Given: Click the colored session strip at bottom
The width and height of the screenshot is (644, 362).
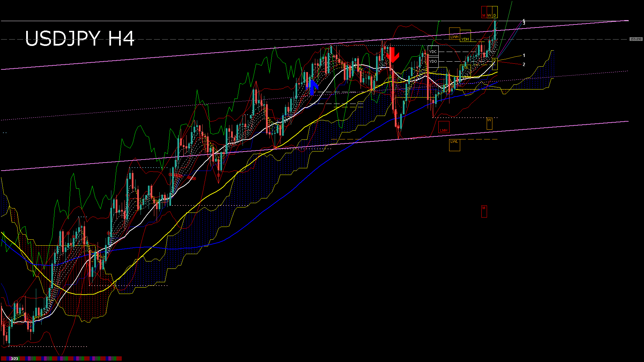Looking at the screenshot, I should pyautogui.click(x=67, y=359).
